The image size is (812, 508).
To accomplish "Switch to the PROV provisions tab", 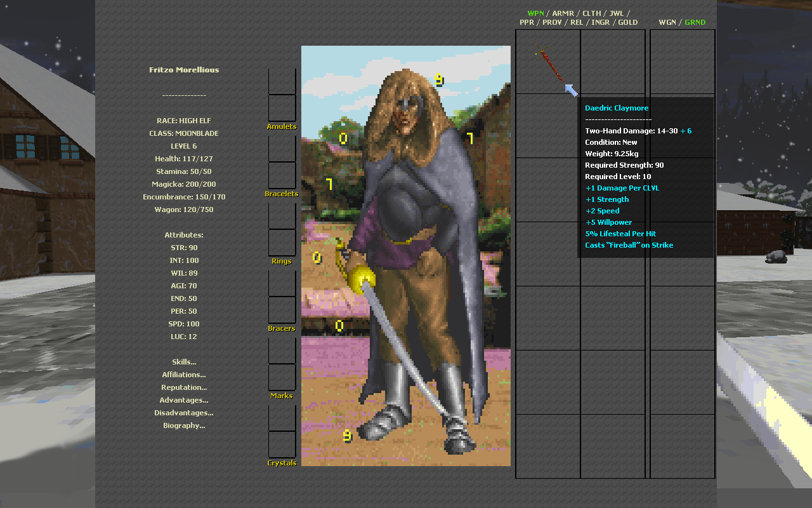I will (552, 22).
